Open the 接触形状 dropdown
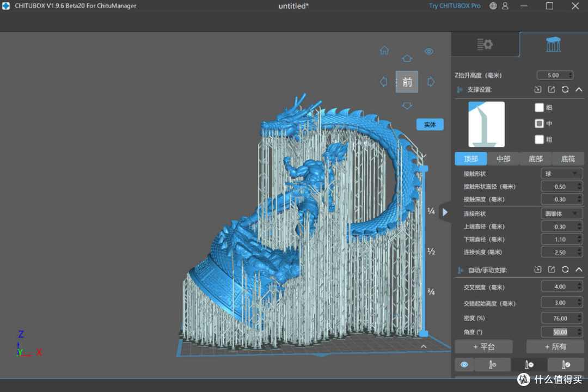The width and height of the screenshot is (588, 392). [561, 174]
